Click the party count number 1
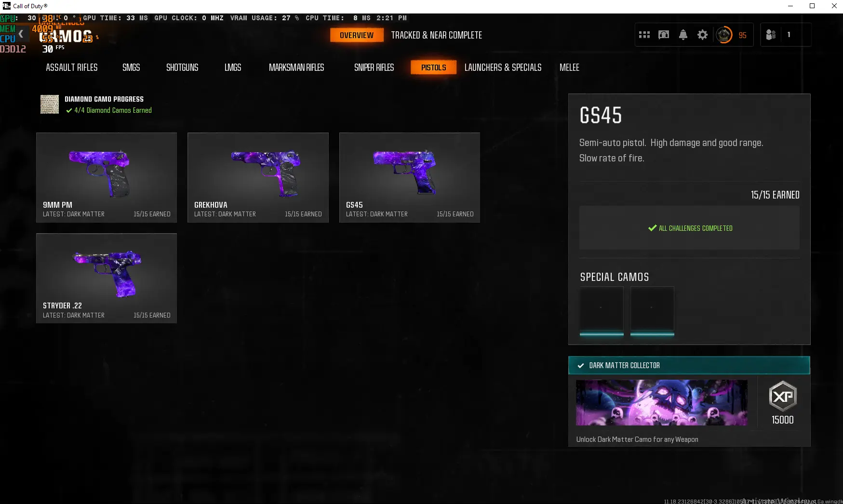The width and height of the screenshot is (843, 504). [789, 35]
